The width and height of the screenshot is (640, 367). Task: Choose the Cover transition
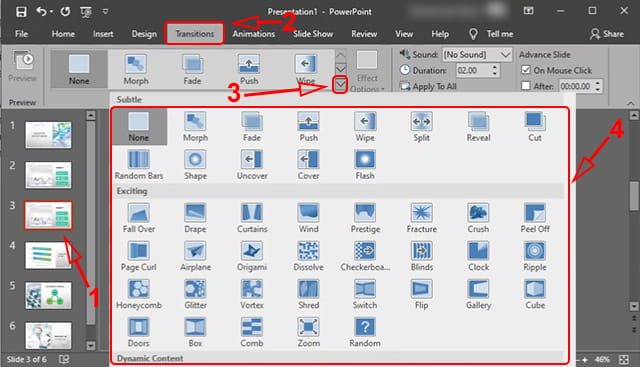pyautogui.click(x=308, y=165)
